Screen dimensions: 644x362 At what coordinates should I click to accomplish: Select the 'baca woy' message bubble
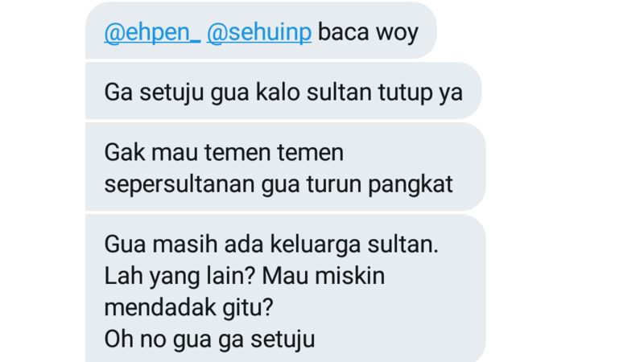(261, 31)
